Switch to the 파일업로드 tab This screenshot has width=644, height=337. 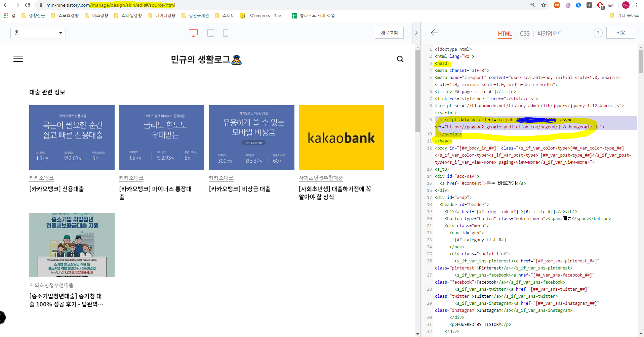tap(550, 34)
